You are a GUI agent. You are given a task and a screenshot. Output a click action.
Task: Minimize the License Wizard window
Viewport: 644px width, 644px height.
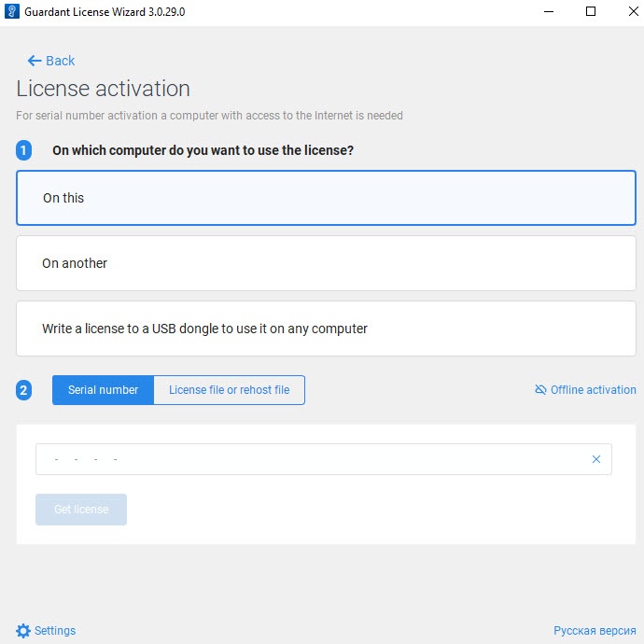click(x=548, y=11)
